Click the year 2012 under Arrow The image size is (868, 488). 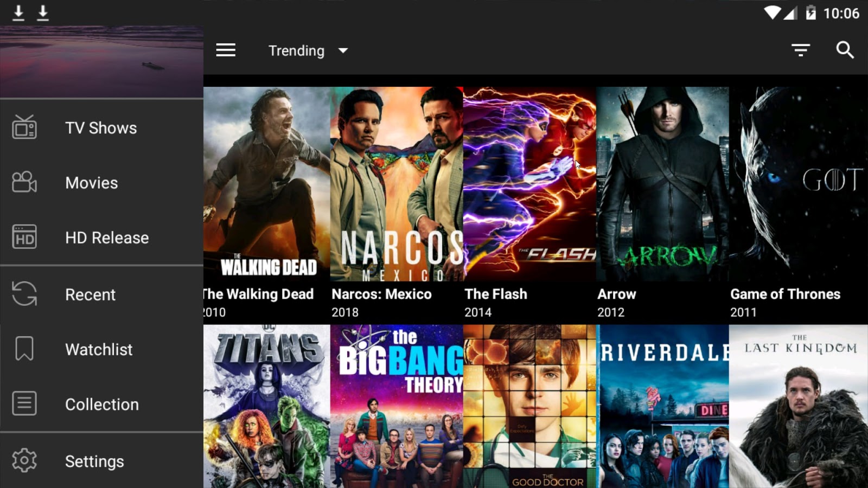point(611,312)
